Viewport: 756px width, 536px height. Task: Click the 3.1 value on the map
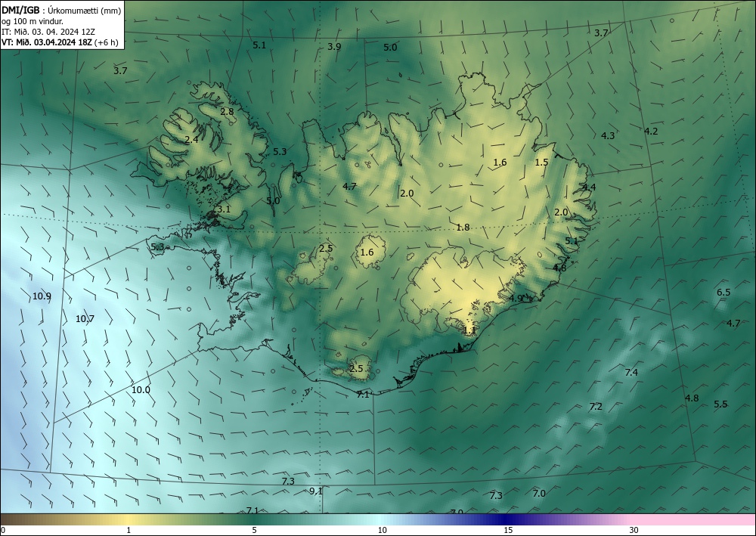point(224,209)
